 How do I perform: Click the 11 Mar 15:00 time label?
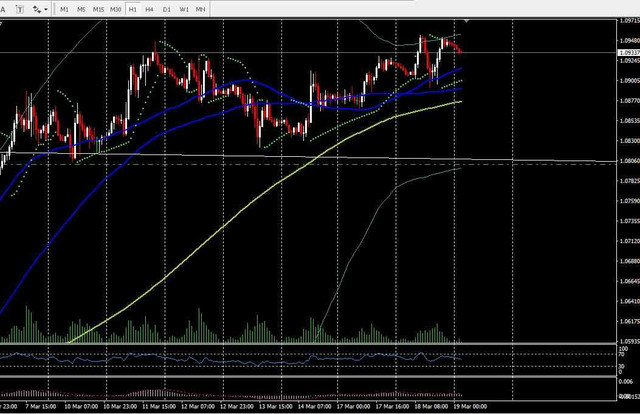tap(159, 407)
